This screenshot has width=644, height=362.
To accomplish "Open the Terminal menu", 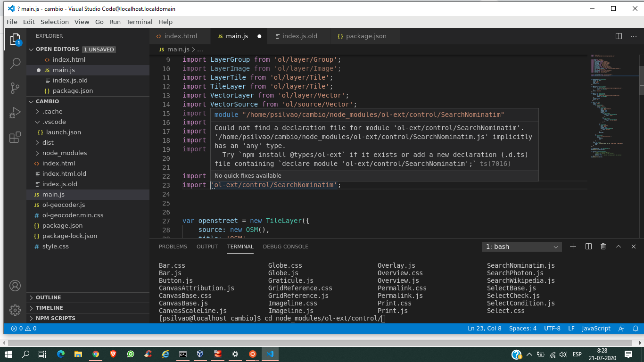I will pyautogui.click(x=139, y=22).
